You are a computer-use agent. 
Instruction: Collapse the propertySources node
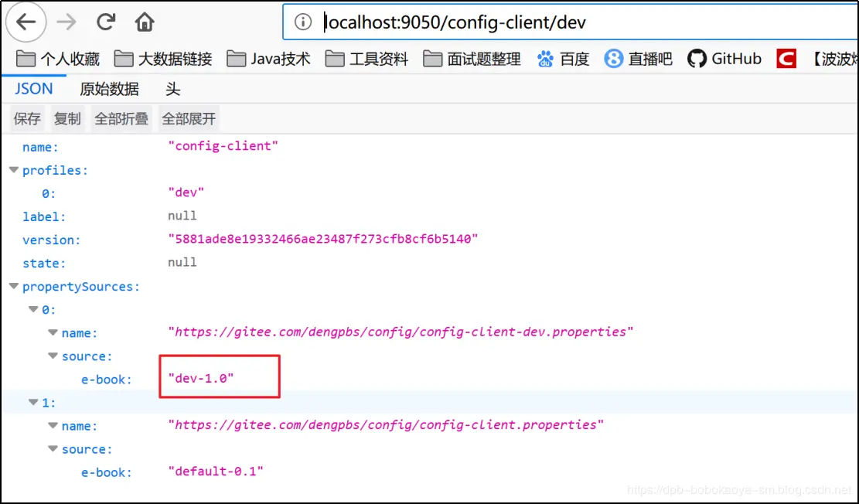click(14, 287)
